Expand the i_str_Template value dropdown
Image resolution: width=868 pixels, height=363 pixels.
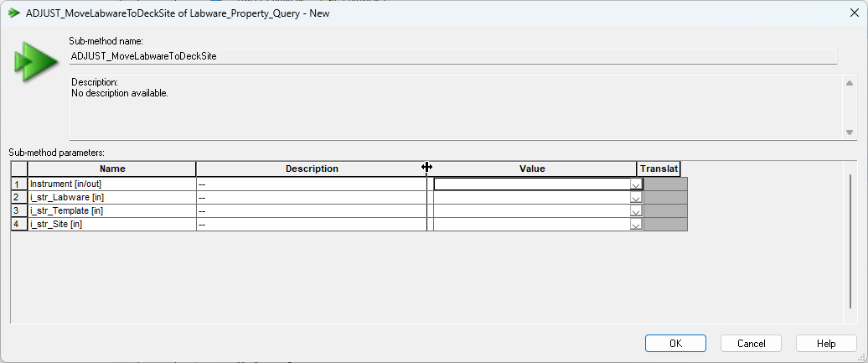636,211
